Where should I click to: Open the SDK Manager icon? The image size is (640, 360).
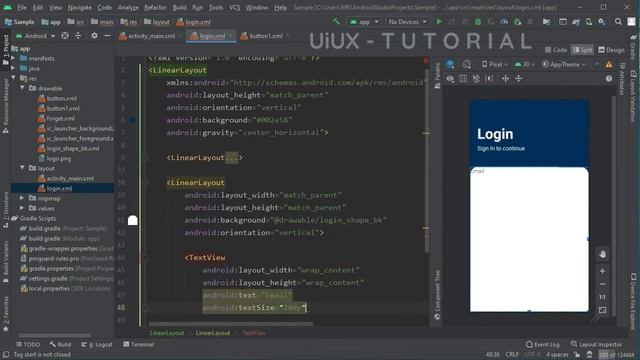602,22
